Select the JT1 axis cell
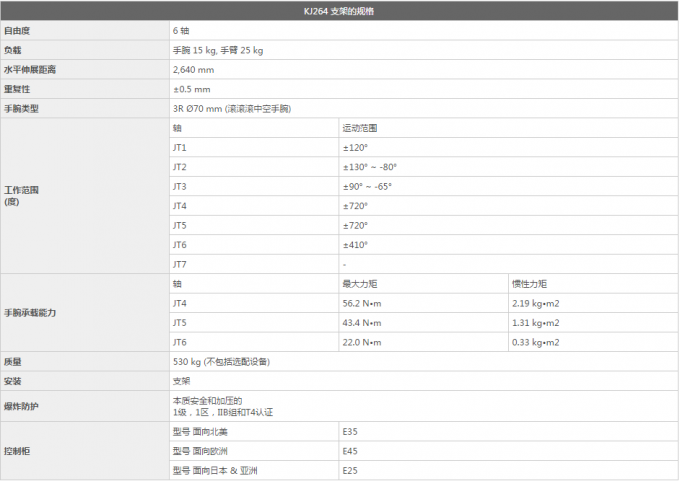Screen dimensions: 680x481 pyautogui.click(x=180, y=147)
